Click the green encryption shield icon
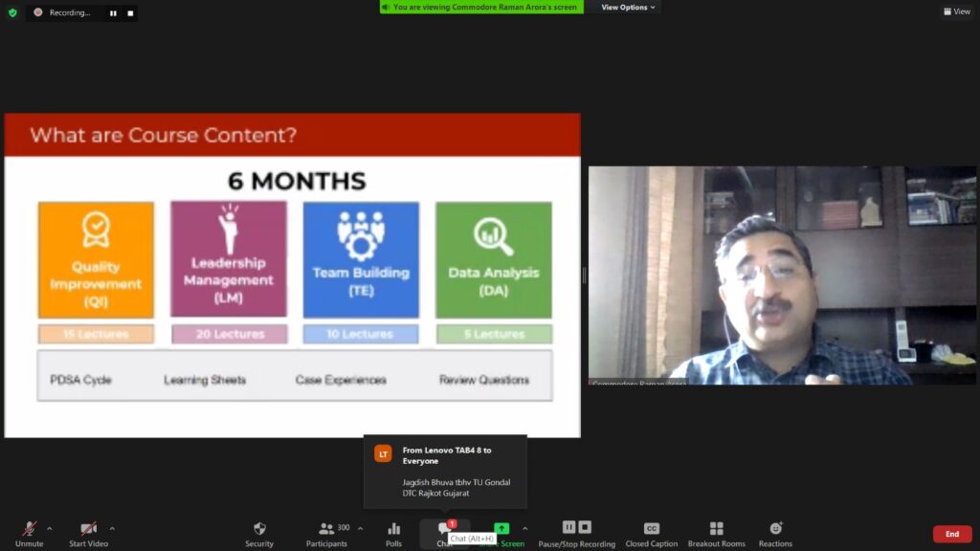This screenshot has width=980, height=551. (x=12, y=12)
